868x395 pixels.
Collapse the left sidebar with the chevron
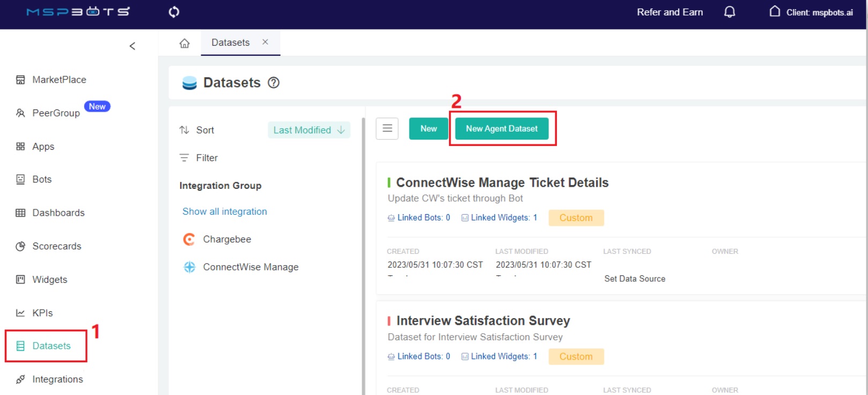click(x=132, y=46)
